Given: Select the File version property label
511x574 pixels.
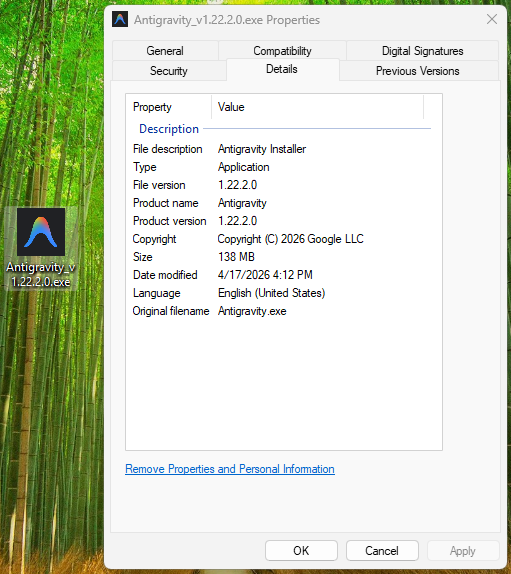Looking at the screenshot, I should point(159,185).
